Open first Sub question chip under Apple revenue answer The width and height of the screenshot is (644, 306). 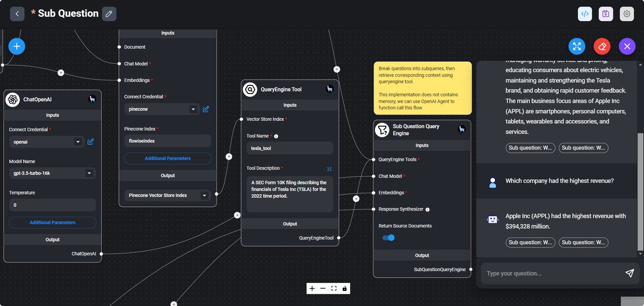[530, 243]
